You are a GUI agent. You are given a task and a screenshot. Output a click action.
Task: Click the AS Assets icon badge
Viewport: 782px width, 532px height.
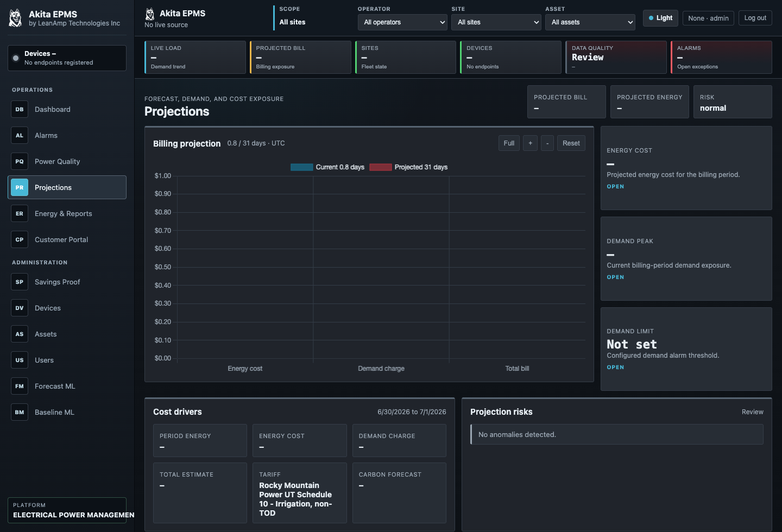20,334
